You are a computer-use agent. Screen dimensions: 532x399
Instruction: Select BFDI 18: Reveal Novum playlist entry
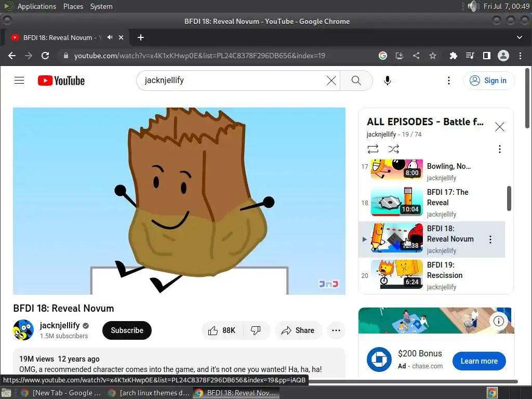(433, 239)
